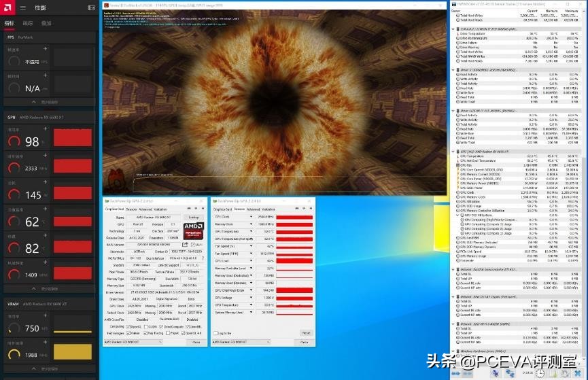Screen dimensions: 588x380
Task: Toggle the OpenGL 4.6 checkbox
Action: [183, 333]
